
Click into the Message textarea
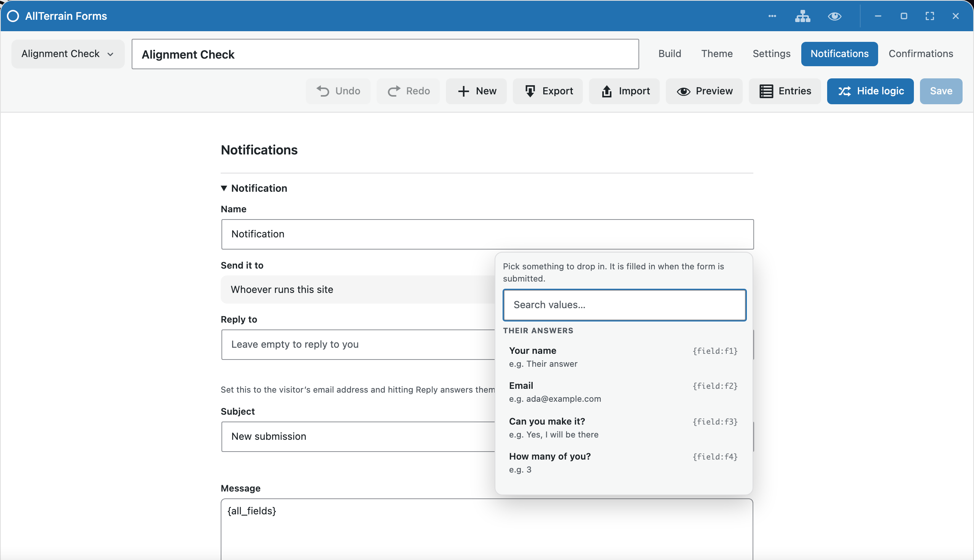tap(487, 529)
